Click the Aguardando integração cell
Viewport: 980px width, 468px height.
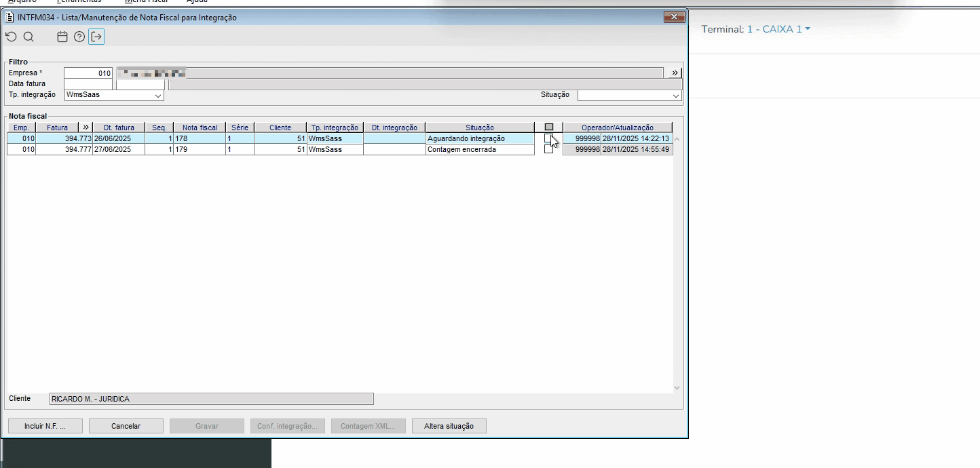pos(480,138)
